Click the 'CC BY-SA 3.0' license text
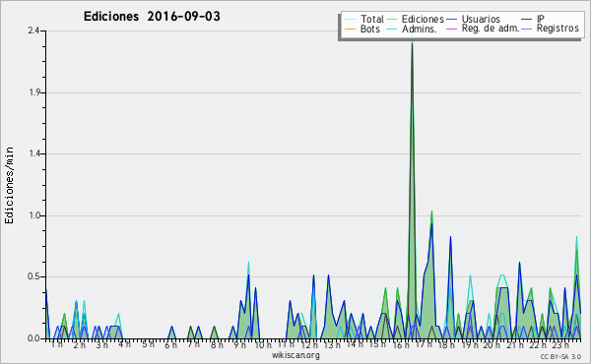 560,356
